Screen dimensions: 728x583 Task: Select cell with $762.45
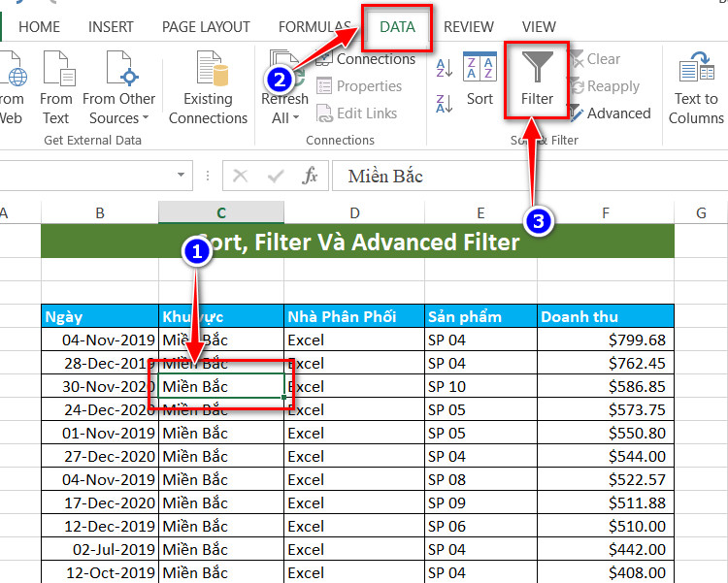(x=606, y=363)
